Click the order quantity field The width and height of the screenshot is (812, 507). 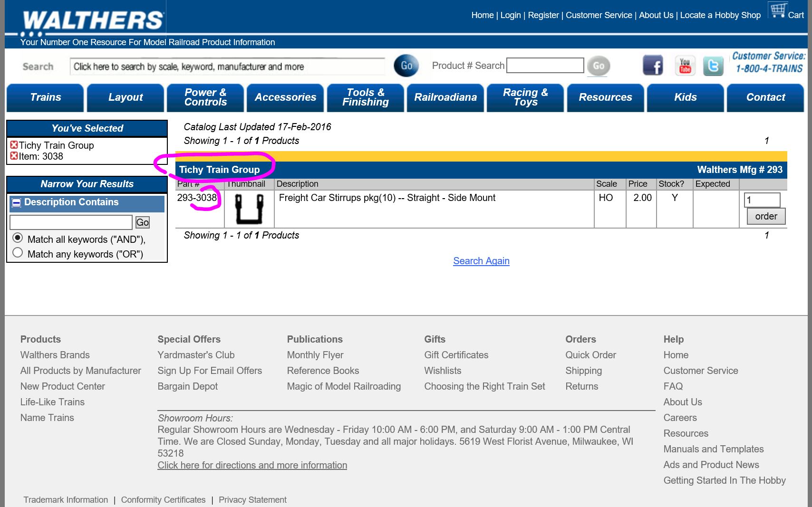tap(762, 200)
